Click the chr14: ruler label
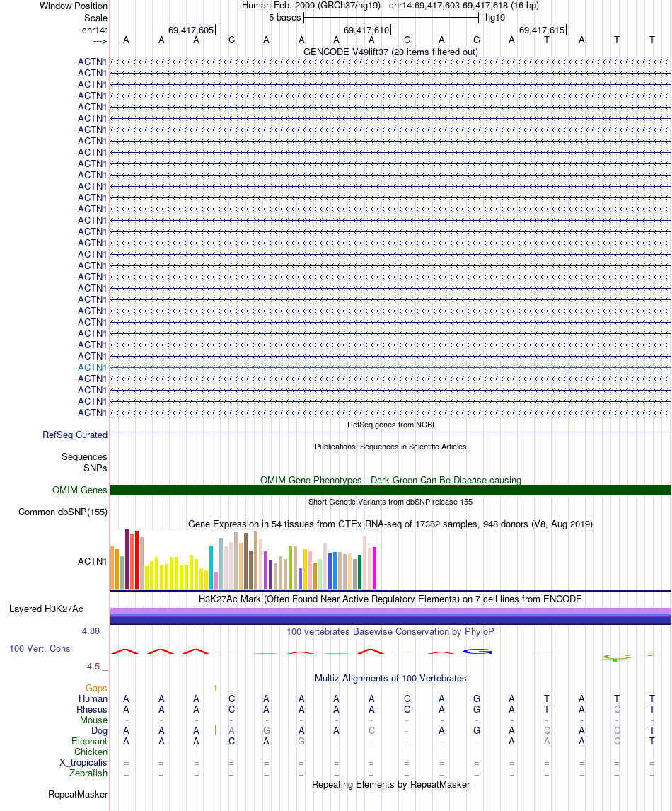The height and width of the screenshot is (811, 672). pyautogui.click(x=95, y=30)
